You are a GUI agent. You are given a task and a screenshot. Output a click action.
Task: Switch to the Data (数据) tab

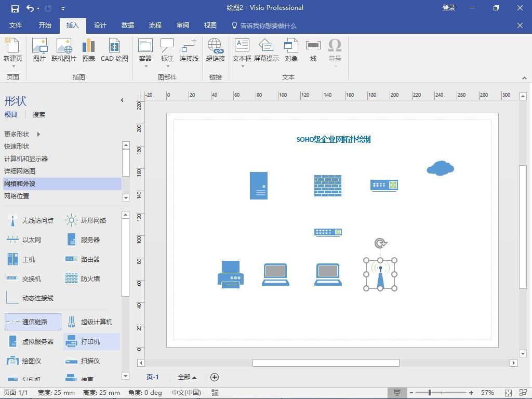click(128, 25)
